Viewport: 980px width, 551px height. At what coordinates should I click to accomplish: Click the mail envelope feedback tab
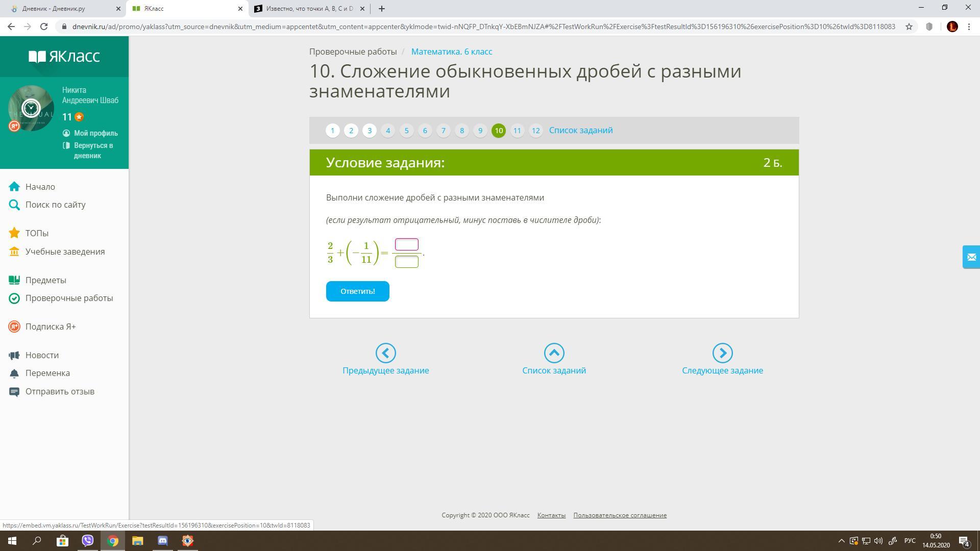971,257
